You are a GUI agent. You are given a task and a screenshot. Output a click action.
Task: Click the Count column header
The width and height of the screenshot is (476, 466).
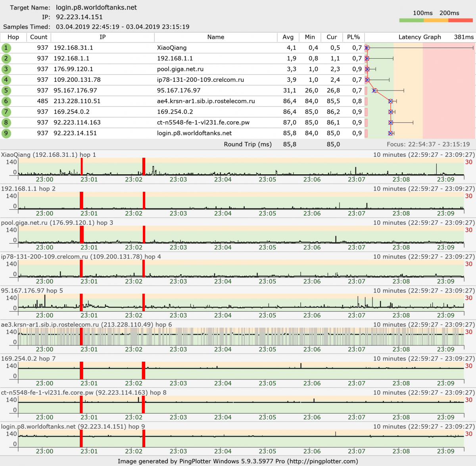(38, 37)
